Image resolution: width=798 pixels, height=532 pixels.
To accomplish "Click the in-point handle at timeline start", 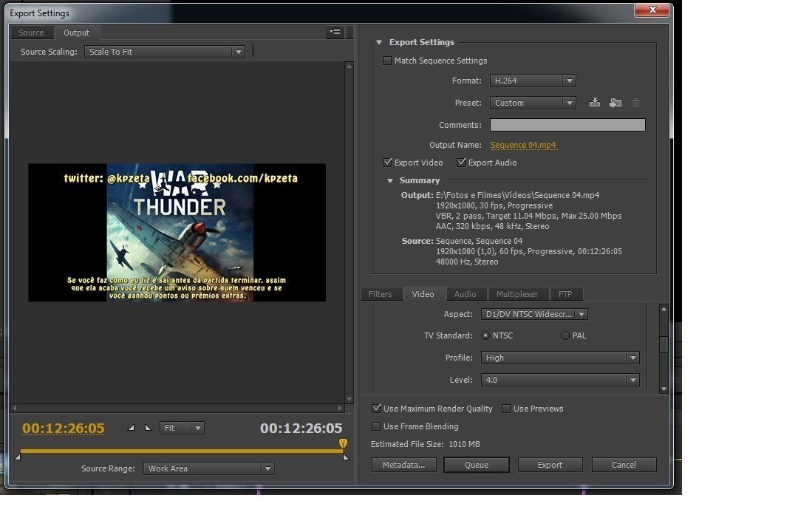I will (17, 457).
